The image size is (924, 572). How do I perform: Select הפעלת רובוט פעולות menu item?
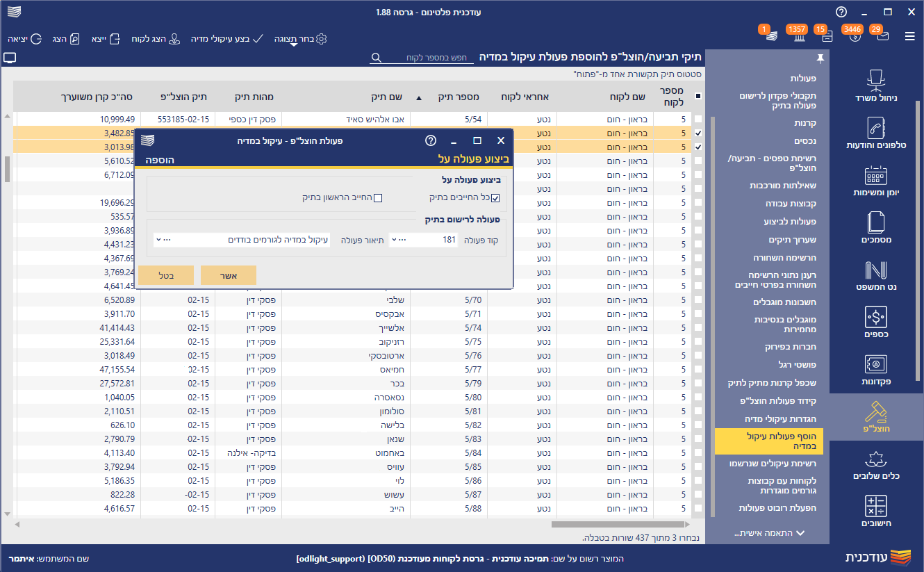[x=777, y=508]
